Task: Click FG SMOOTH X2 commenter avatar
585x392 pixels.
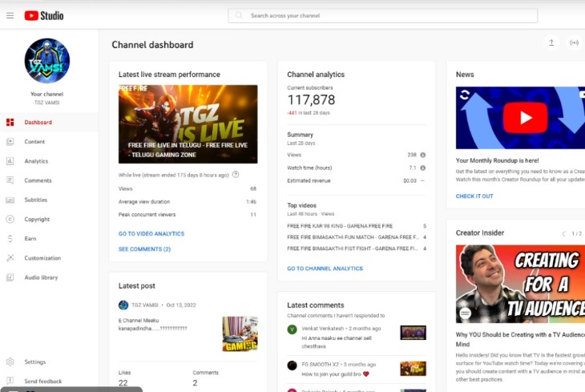Action: (x=292, y=365)
